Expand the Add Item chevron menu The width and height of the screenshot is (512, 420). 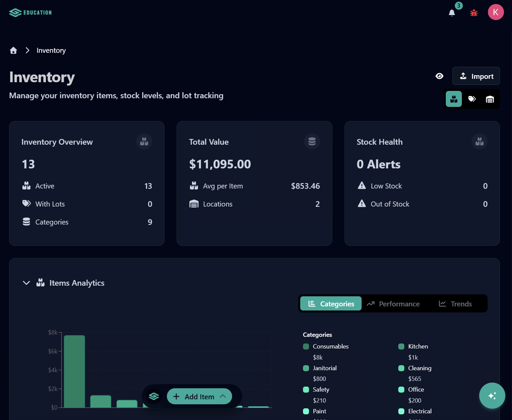[223, 396]
